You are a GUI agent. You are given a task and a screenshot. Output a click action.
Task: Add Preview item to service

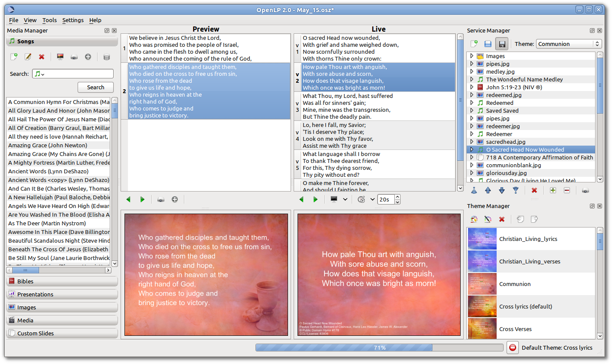click(x=175, y=199)
